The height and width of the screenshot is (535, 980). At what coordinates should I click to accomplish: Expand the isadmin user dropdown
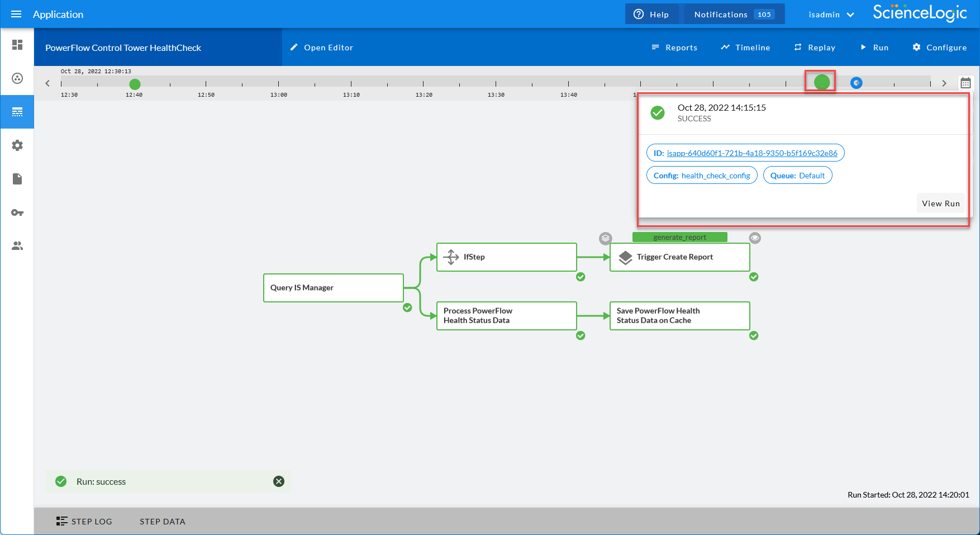point(831,15)
